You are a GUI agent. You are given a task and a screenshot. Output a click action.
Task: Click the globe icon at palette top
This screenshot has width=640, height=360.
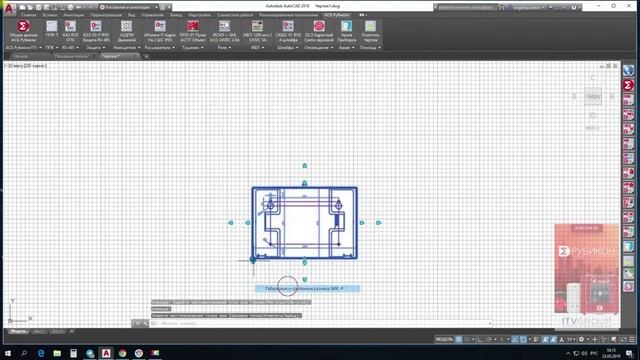click(629, 70)
